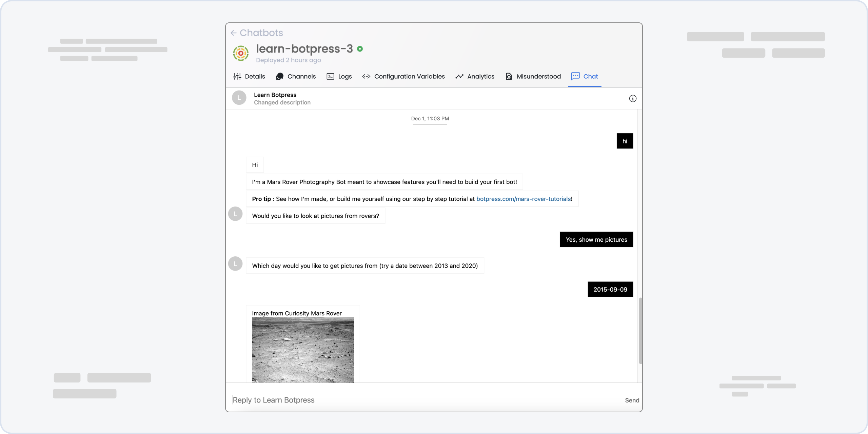Click the Chat message bubble icon

[x=575, y=76]
